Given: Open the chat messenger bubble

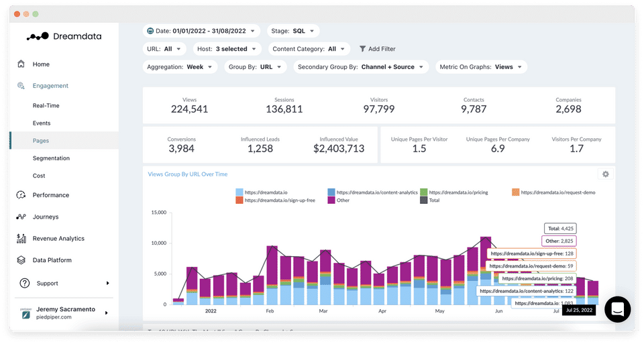Looking at the screenshot, I should coord(617,309).
